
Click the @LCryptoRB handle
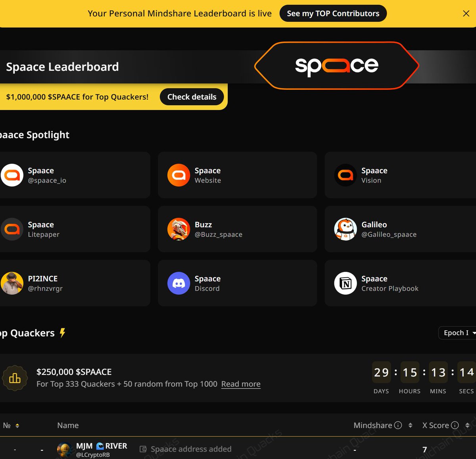tap(93, 455)
